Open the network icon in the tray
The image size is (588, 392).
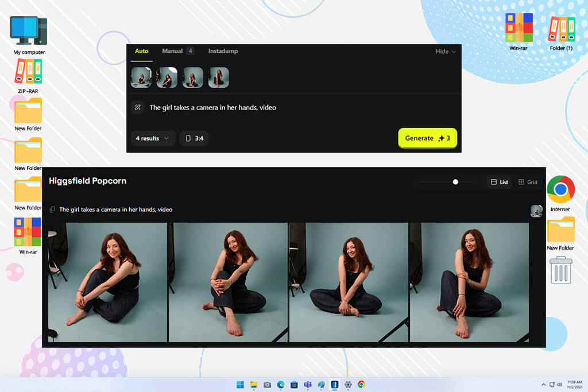click(x=552, y=385)
